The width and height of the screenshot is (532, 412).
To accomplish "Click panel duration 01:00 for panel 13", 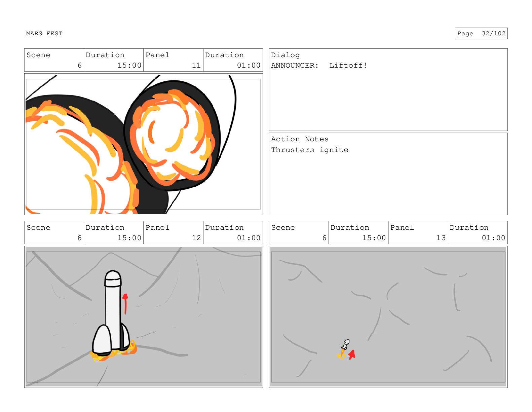I will pyautogui.click(x=493, y=238).
